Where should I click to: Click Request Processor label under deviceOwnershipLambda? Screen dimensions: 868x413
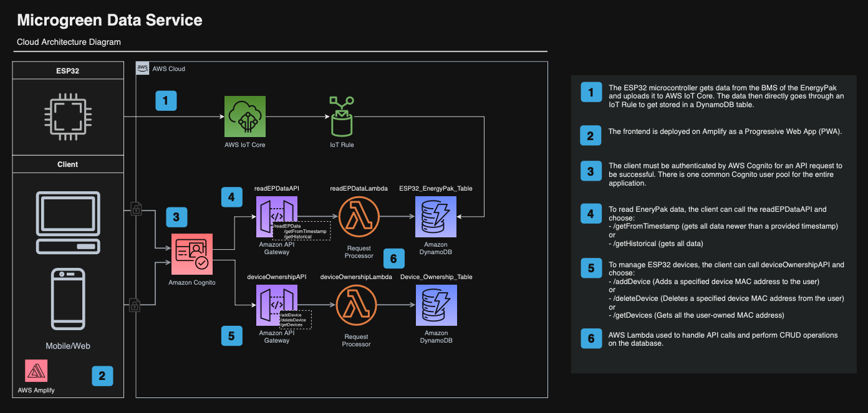(356, 340)
